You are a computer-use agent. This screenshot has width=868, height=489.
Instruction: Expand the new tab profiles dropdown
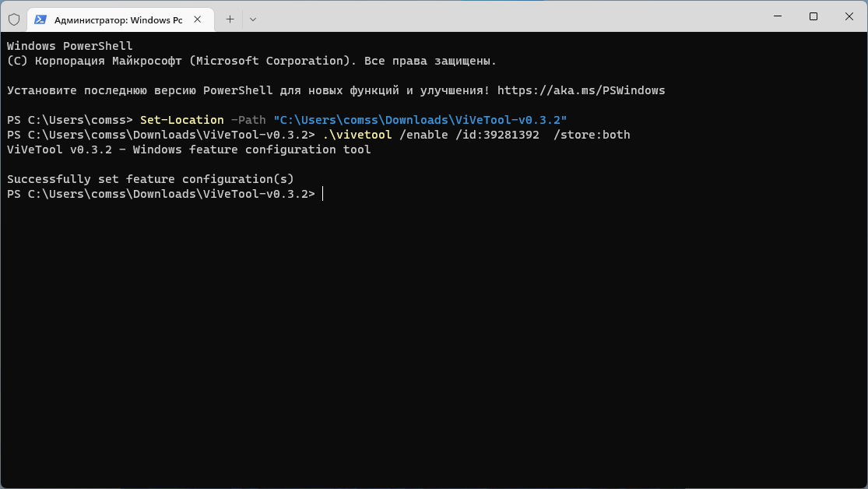tap(253, 19)
